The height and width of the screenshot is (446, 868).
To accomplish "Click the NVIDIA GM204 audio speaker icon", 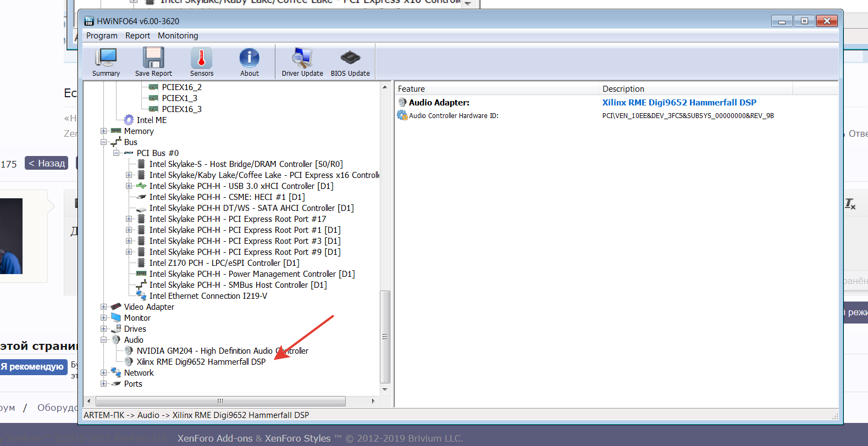I will pos(129,350).
